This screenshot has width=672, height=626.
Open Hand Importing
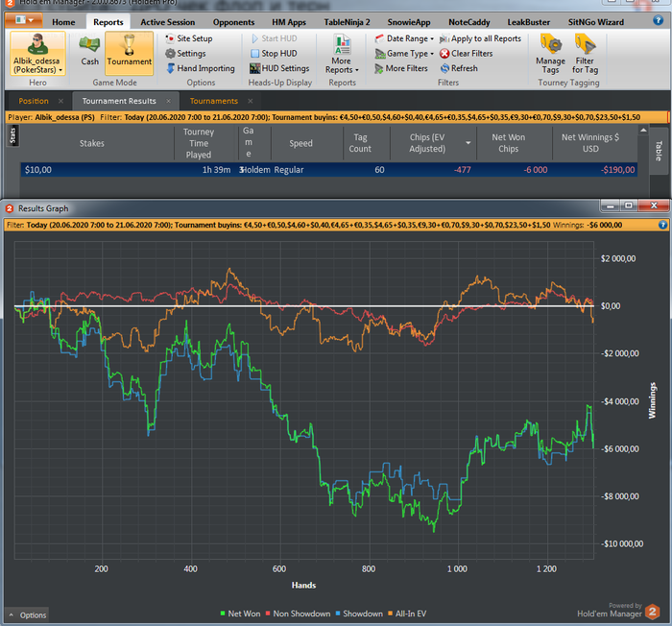[x=201, y=68]
